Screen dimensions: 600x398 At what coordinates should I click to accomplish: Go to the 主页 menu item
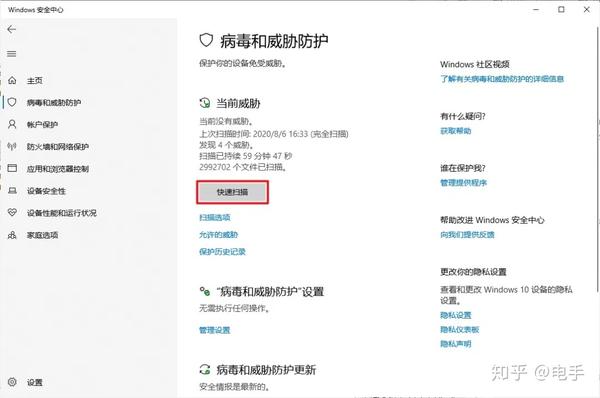click(34, 81)
